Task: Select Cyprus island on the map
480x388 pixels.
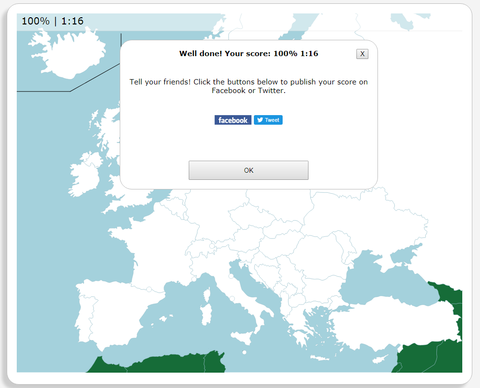Action: 380,359
